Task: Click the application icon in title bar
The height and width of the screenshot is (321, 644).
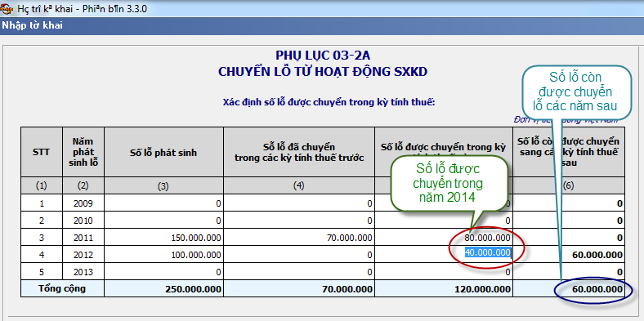Action: tap(7, 8)
